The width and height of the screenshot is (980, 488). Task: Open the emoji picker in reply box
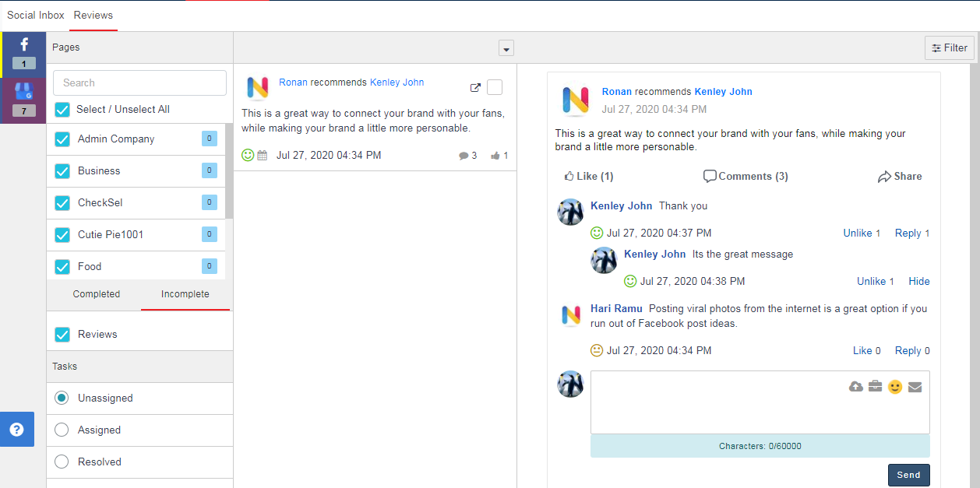coord(895,387)
